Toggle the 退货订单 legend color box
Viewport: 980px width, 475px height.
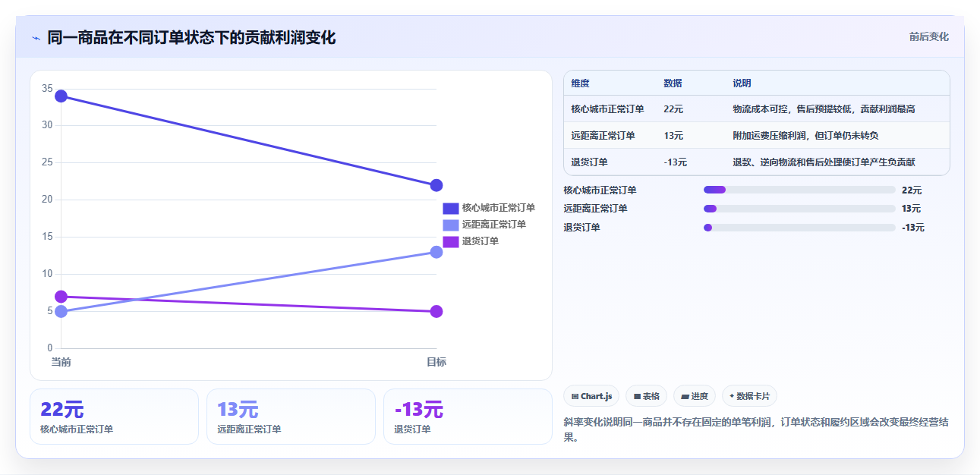click(451, 241)
